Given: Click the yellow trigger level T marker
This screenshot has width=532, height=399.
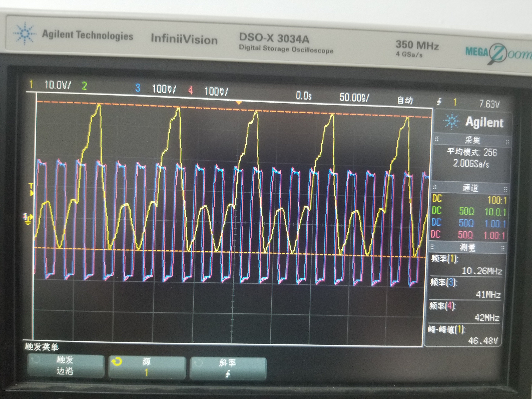Looking at the screenshot, I should click(31, 189).
